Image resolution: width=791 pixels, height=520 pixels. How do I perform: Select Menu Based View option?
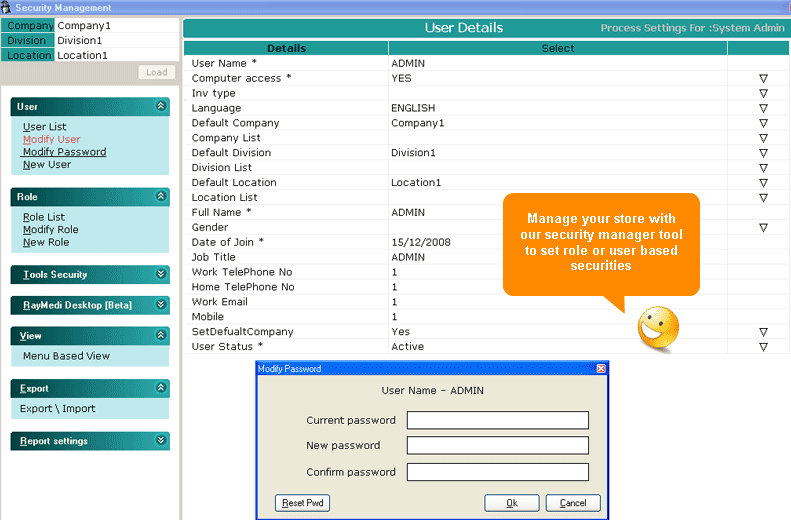66,356
